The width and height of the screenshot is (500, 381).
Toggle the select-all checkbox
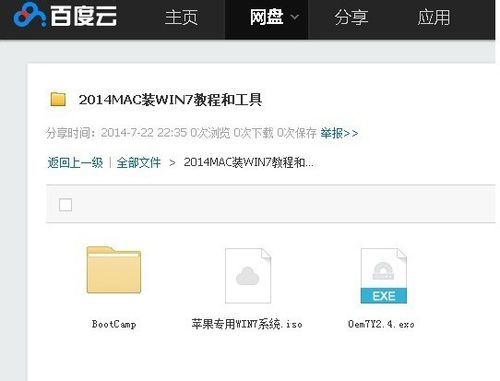[65, 204]
